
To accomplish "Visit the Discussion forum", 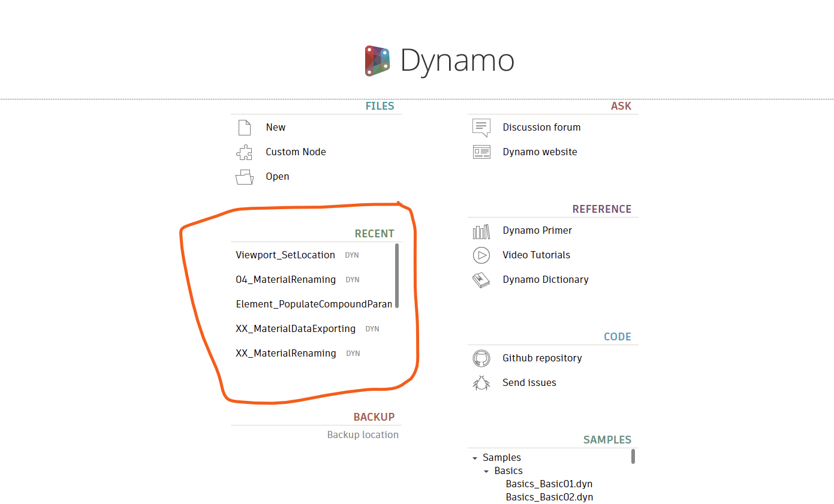I will coord(541,128).
